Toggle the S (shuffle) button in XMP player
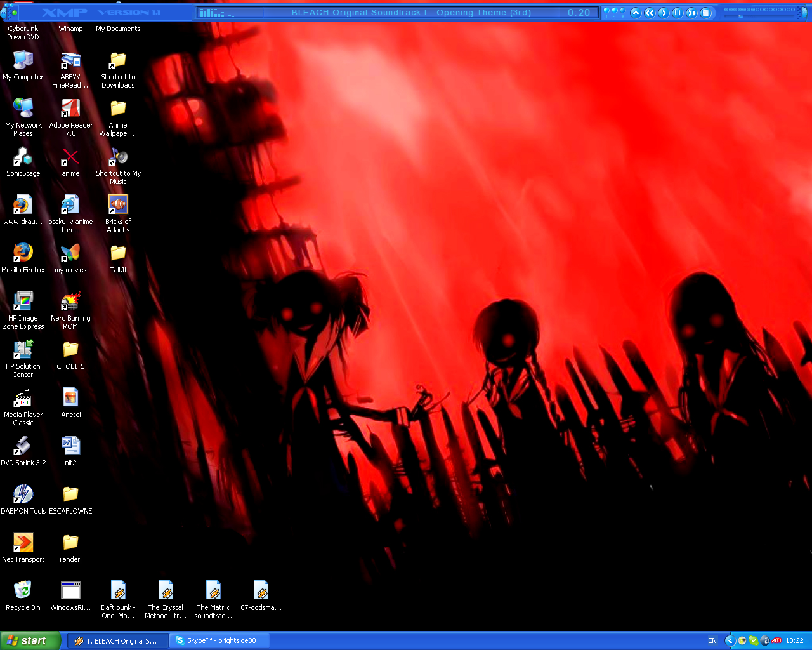812x650 pixels. 615,10
